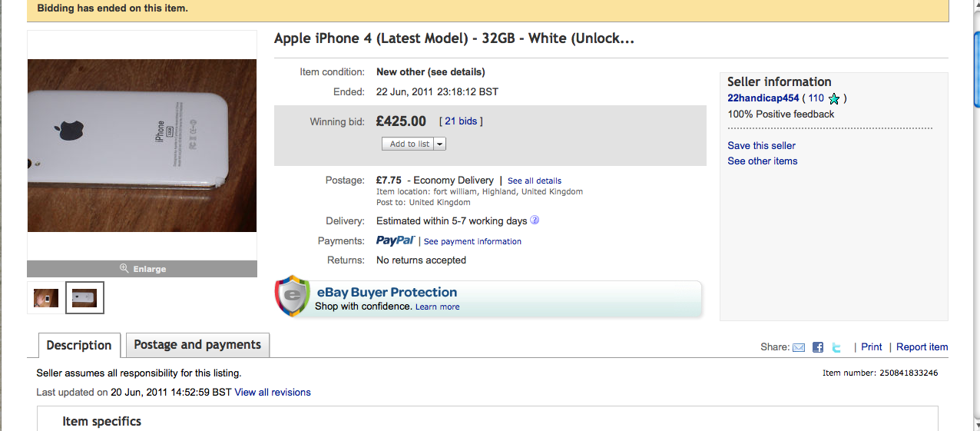Open See other items link
Screen dimensions: 980x431
pyautogui.click(x=762, y=161)
